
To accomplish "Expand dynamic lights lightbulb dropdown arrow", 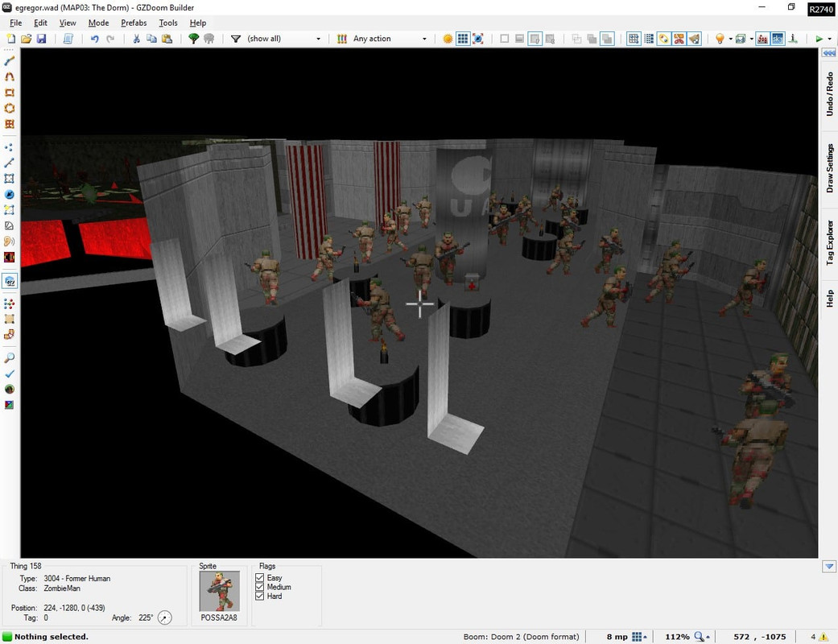I will point(731,39).
